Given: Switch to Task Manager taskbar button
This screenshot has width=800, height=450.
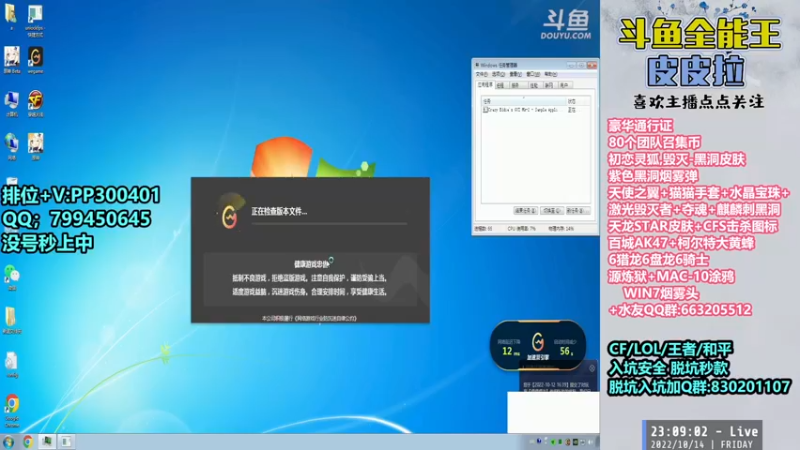Looking at the screenshot, I should point(47,442).
